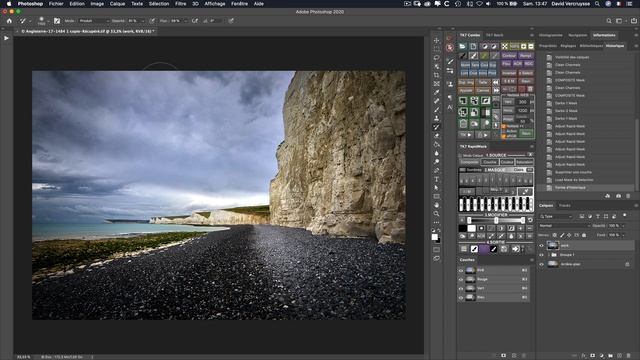Image resolution: width=640 pixels, height=360 pixels.
Task: Select the Move tool in the toolbar
Action: (x=436, y=40)
